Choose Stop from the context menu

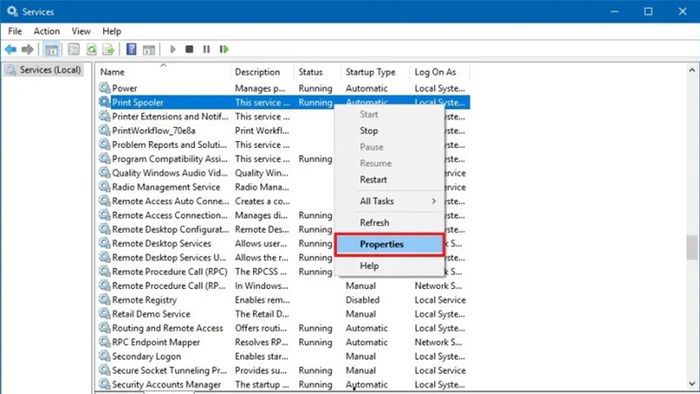[389, 131]
